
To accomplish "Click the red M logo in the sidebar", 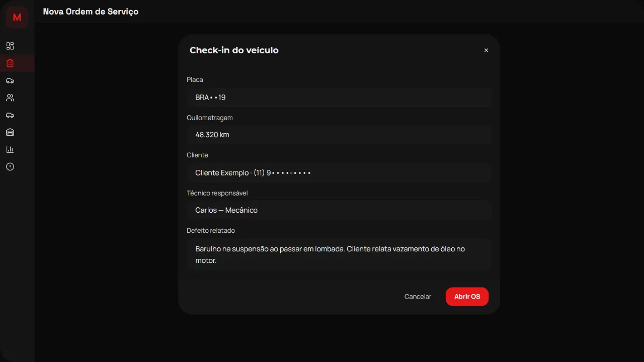I will pyautogui.click(x=17, y=17).
